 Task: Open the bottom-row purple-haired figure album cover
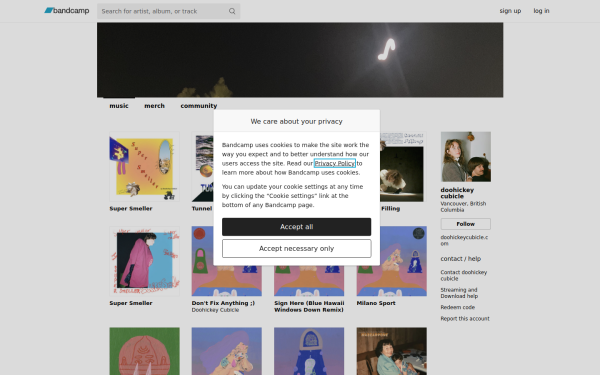point(227,351)
